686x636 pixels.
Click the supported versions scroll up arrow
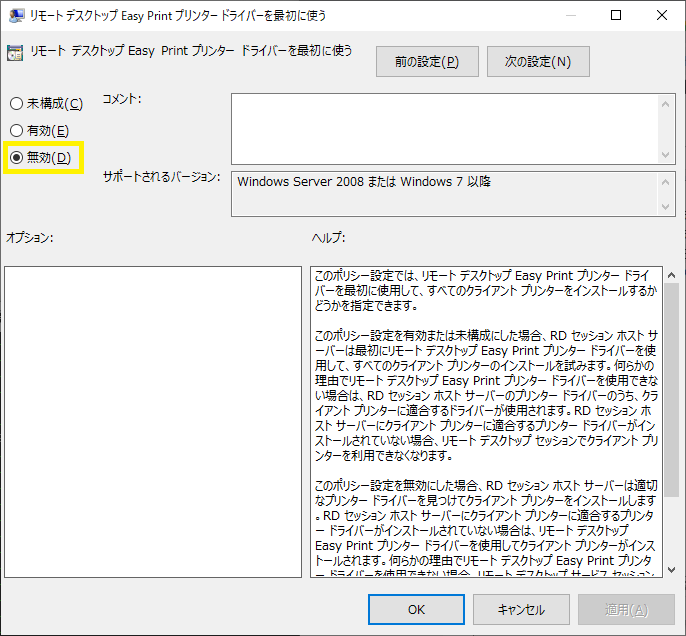(665, 182)
